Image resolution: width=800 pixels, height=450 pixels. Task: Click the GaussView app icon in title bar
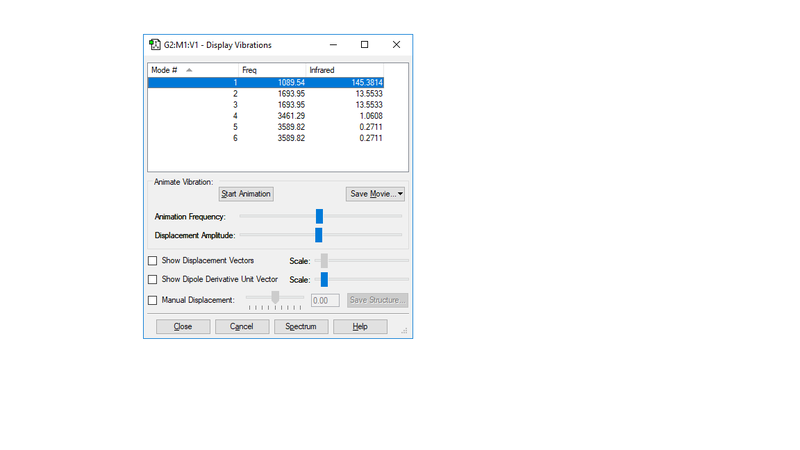[x=155, y=44]
